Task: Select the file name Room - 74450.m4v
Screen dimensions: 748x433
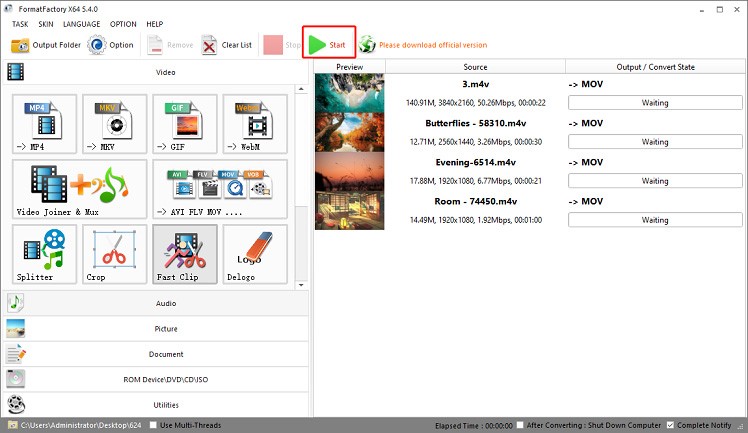Action: point(476,201)
